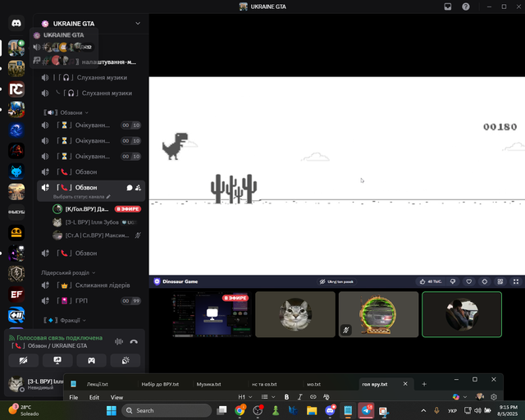Insert link in Notepad toolbar
The image size is (525, 420).
tap(313, 397)
